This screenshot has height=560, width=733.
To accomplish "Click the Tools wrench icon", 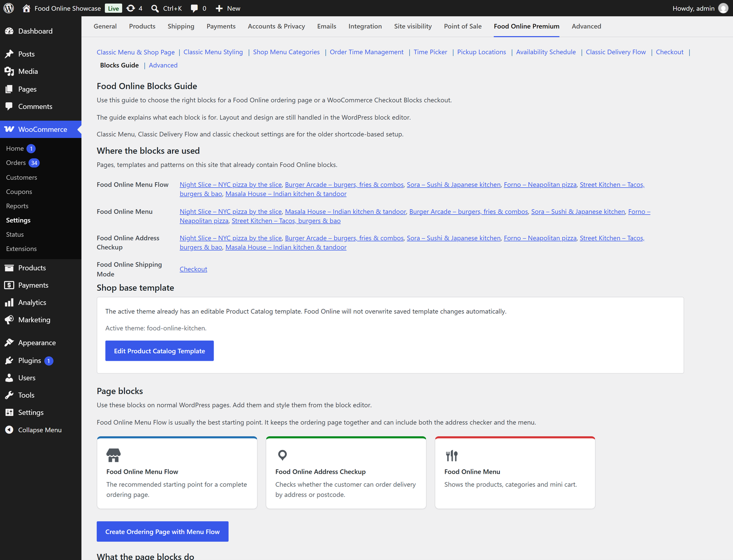I will pos(9,395).
